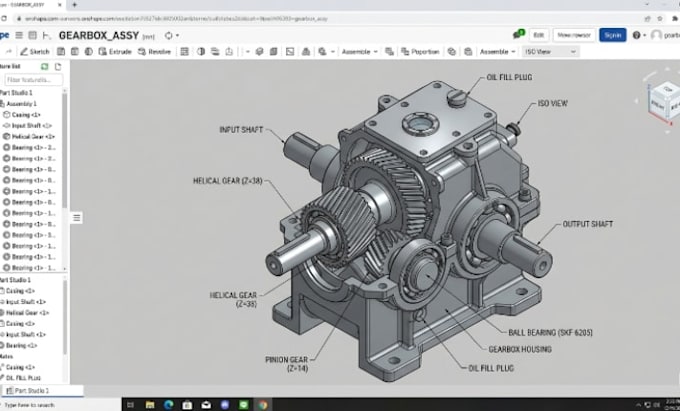Click the Filter features input field

pos(34,80)
